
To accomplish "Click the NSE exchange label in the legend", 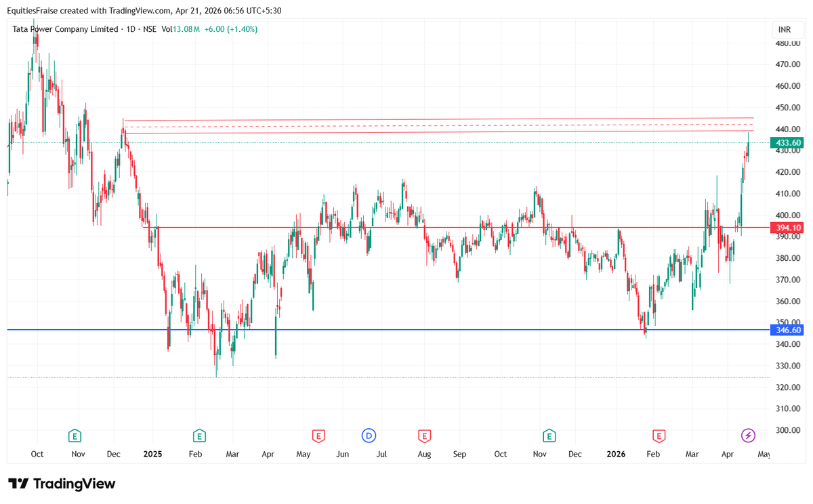I will [x=150, y=29].
